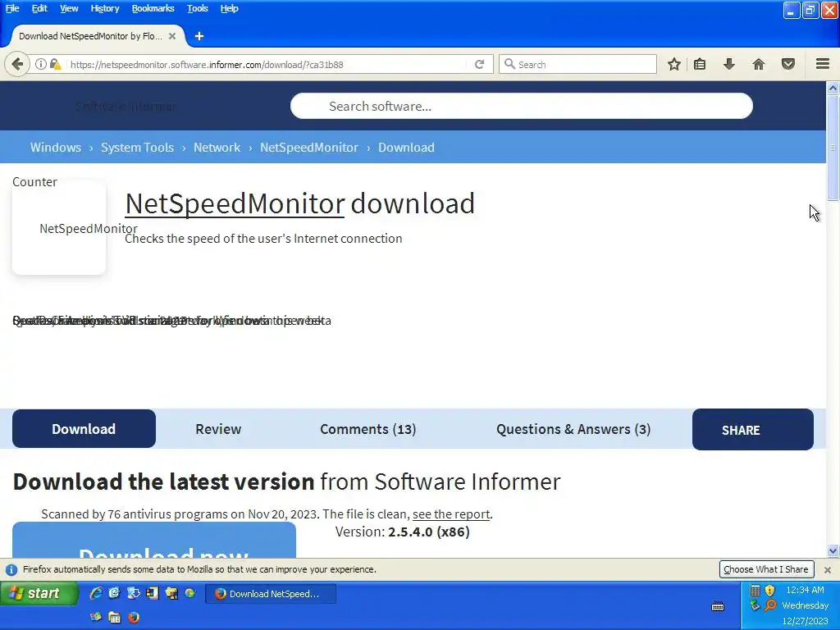Open the File menu
Image resolution: width=840 pixels, height=630 pixels.
(12, 8)
